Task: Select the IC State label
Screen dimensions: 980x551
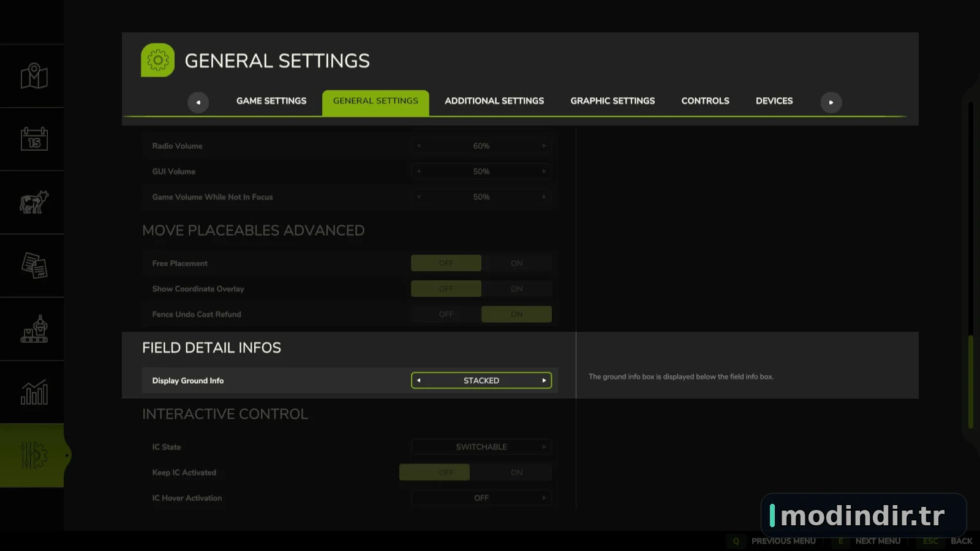Action: pyautogui.click(x=167, y=447)
